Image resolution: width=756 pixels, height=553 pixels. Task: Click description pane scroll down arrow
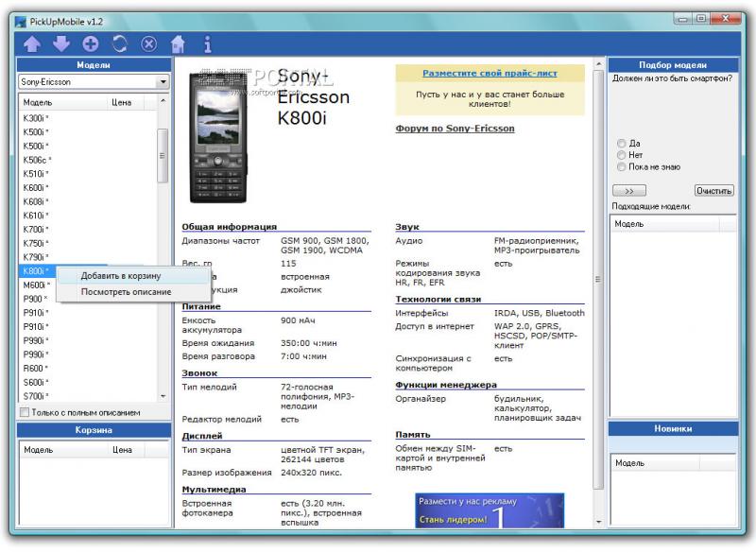pyautogui.click(x=598, y=522)
